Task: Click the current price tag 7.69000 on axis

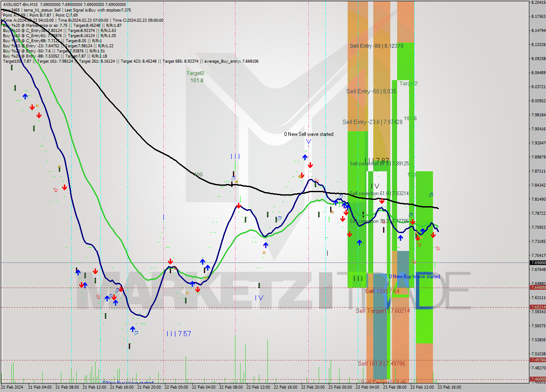Action: click(x=537, y=263)
